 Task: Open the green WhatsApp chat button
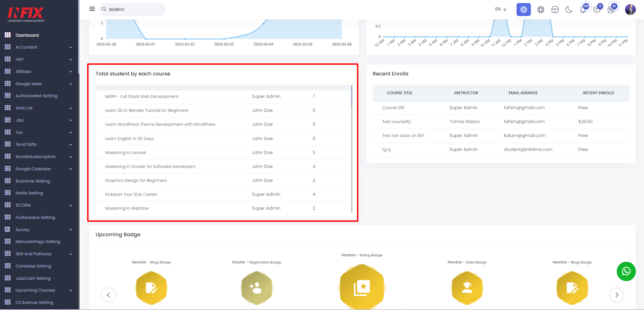click(x=626, y=271)
